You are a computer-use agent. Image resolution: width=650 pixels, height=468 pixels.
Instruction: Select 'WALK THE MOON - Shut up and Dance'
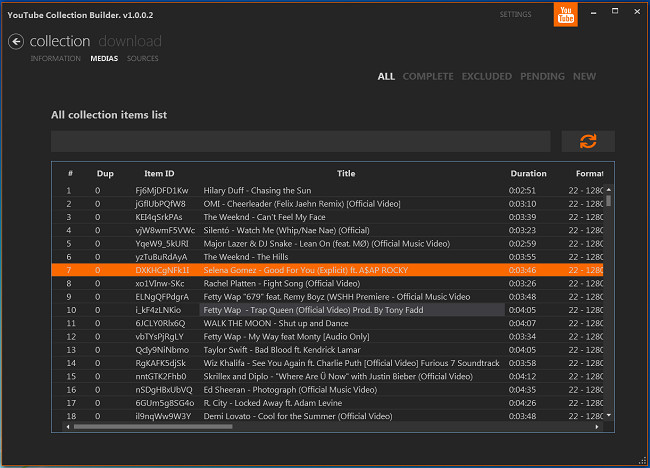point(327,323)
